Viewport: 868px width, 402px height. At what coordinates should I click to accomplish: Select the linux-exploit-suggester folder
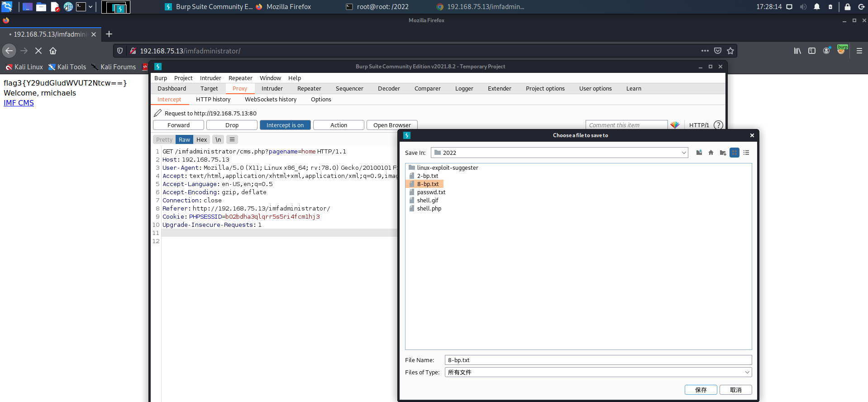point(443,167)
